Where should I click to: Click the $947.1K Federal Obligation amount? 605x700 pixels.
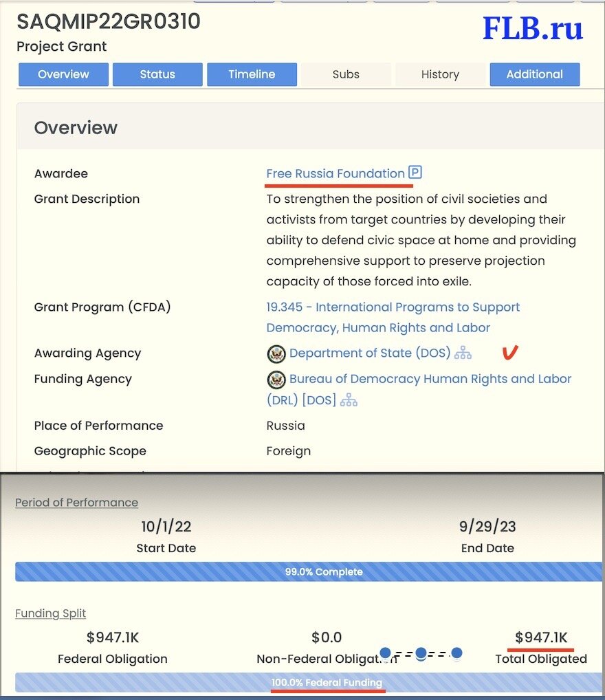click(113, 637)
